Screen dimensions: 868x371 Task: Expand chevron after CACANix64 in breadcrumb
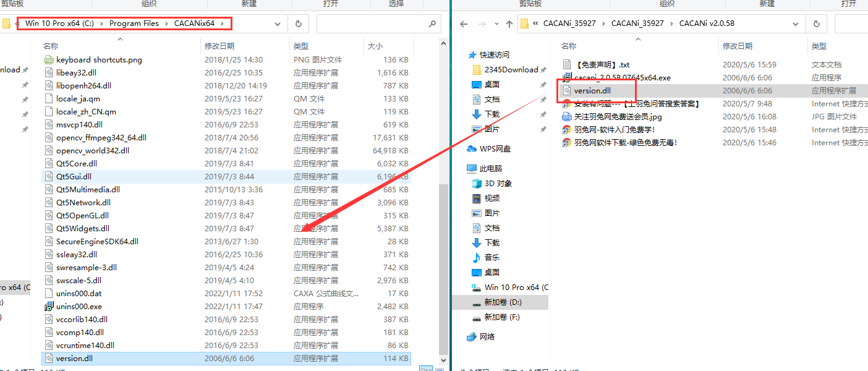tap(221, 23)
